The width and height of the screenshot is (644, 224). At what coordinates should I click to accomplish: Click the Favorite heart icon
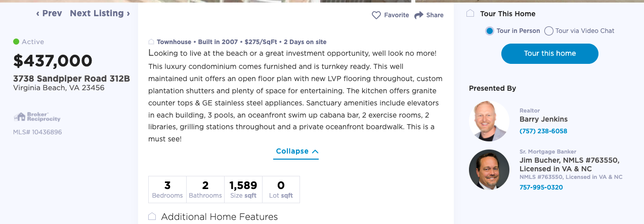click(376, 15)
